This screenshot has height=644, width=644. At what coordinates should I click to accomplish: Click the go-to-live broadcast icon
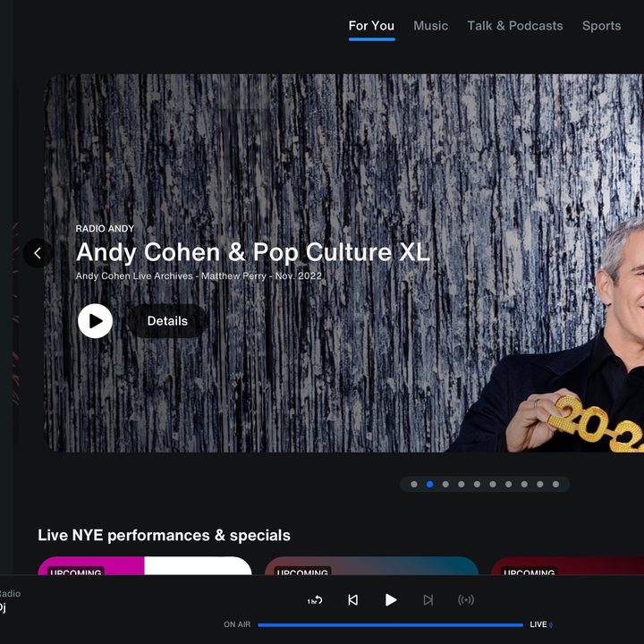[466, 600]
